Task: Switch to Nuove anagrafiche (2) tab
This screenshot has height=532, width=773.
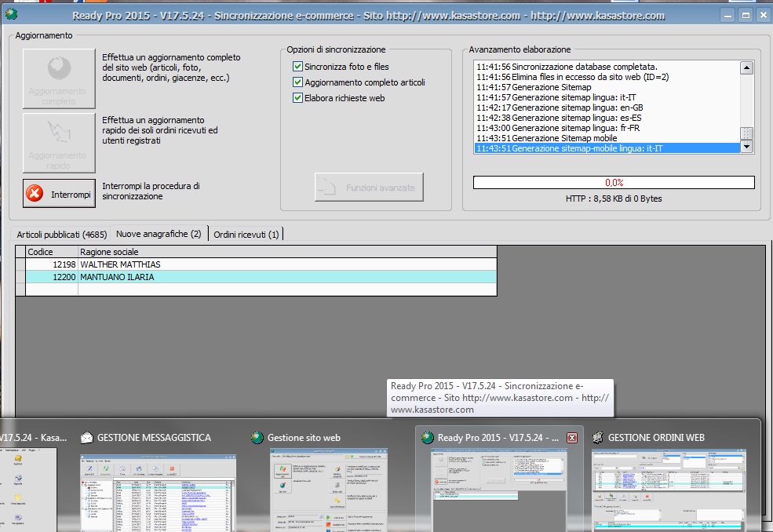Action: (x=159, y=233)
